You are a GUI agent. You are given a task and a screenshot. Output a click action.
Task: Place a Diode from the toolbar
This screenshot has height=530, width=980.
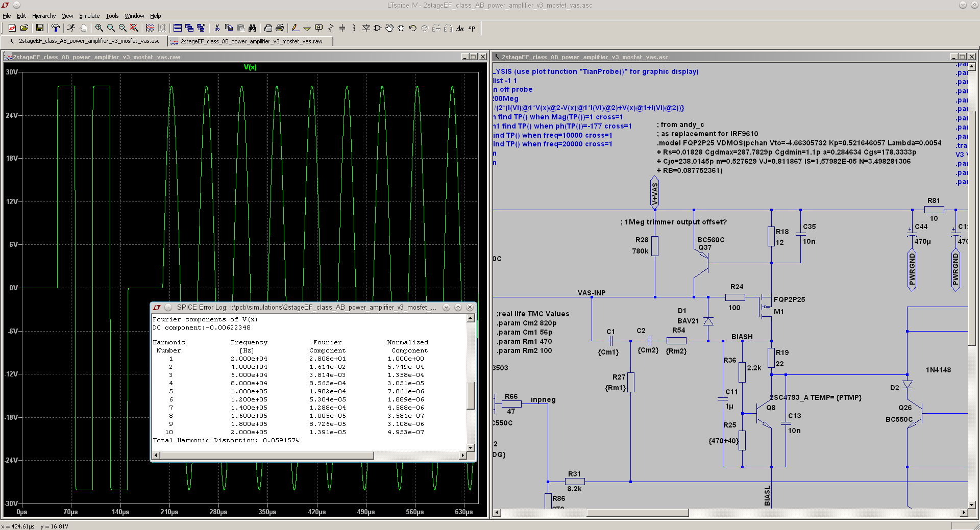pyautogui.click(x=366, y=28)
